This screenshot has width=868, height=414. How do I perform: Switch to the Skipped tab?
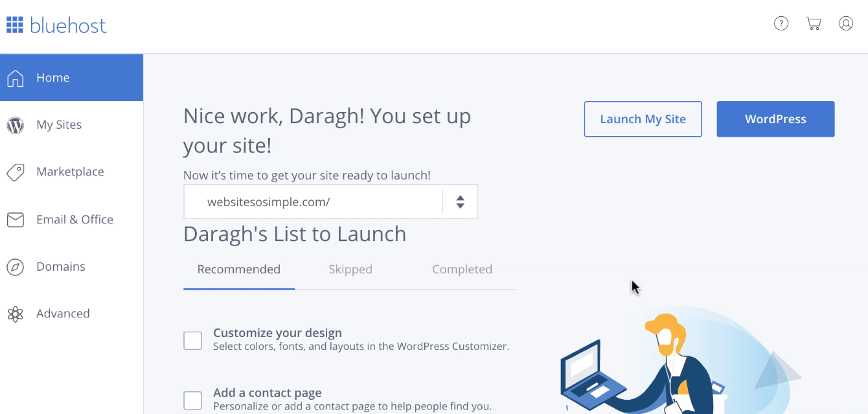click(x=350, y=270)
